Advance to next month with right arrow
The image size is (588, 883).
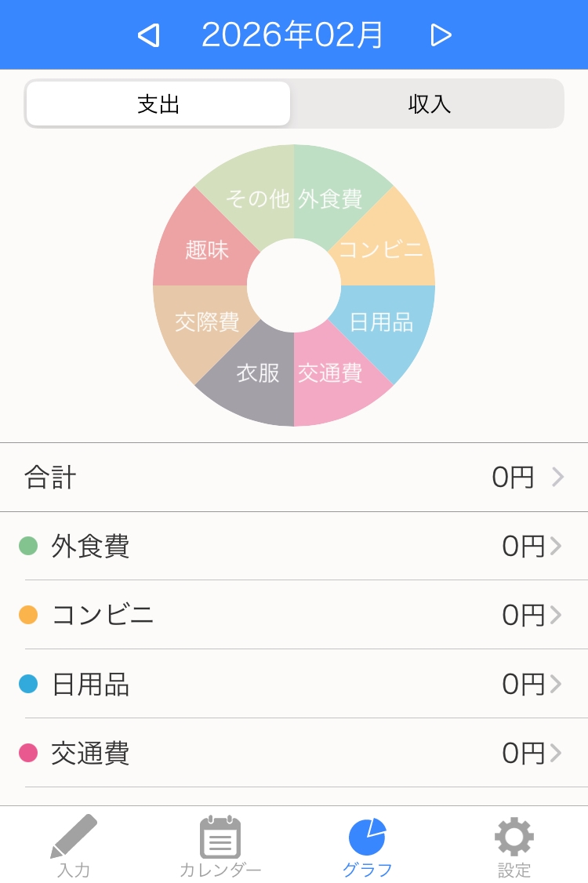coord(441,35)
